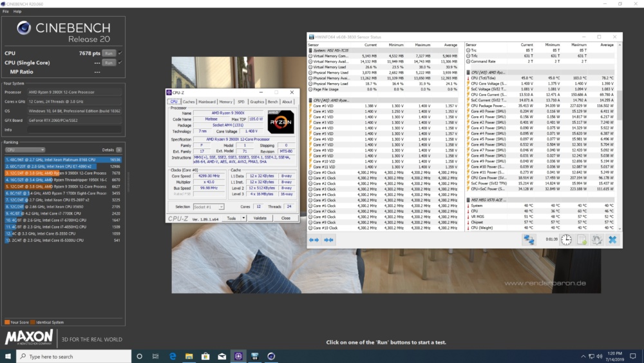This screenshot has height=363, width=644.
Task: Switch to the Mainboard tab in CPU-Z
Action: (x=207, y=101)
